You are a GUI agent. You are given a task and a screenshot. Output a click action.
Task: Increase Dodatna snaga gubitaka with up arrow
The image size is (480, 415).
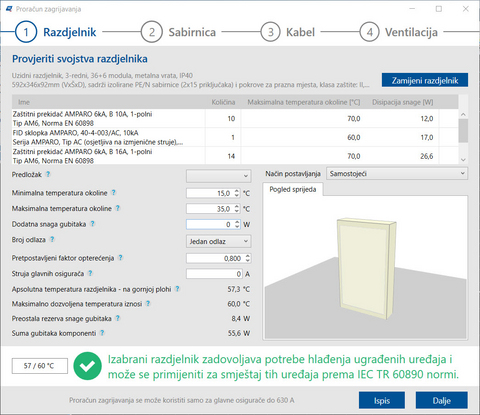237,222
